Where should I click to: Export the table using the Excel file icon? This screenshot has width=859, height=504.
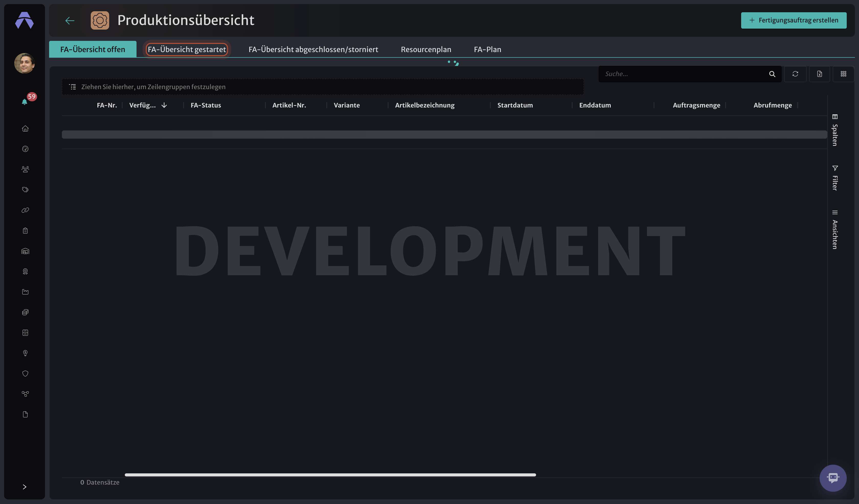click(819, 74)
